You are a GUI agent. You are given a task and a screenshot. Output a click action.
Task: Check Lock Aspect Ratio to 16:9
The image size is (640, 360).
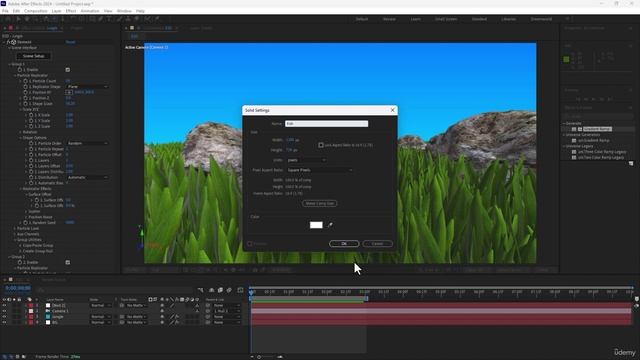coord(321,145)
